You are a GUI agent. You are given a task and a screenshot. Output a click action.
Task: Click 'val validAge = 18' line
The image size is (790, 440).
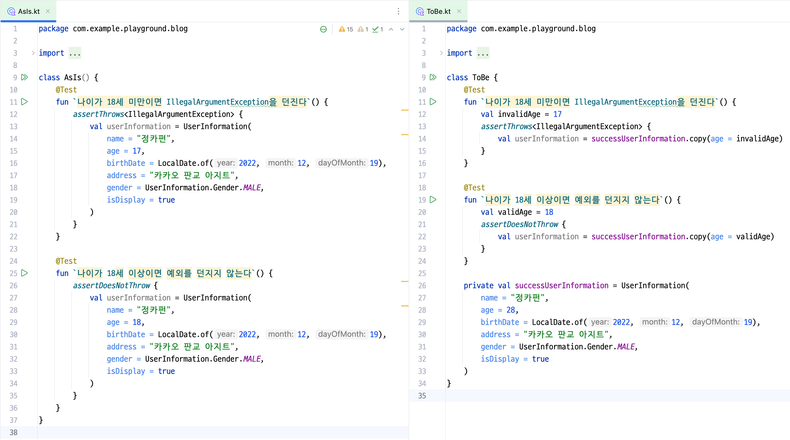click(x=517, y=212)
